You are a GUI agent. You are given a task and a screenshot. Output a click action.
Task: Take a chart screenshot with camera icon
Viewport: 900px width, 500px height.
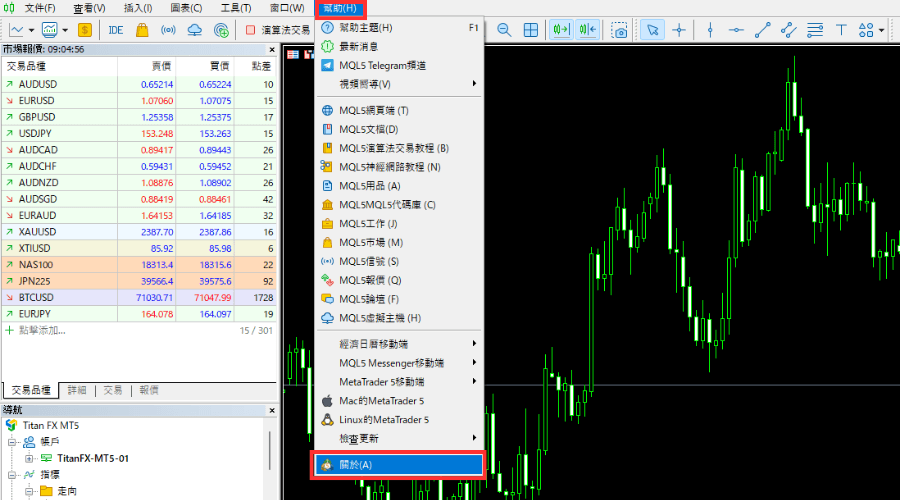coord(620,30)
